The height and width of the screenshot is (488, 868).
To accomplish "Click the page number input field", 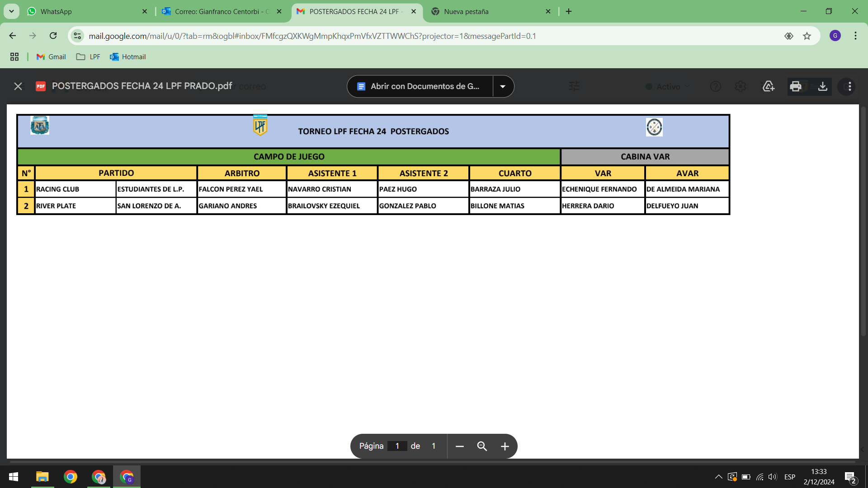I will coord(397,446).
